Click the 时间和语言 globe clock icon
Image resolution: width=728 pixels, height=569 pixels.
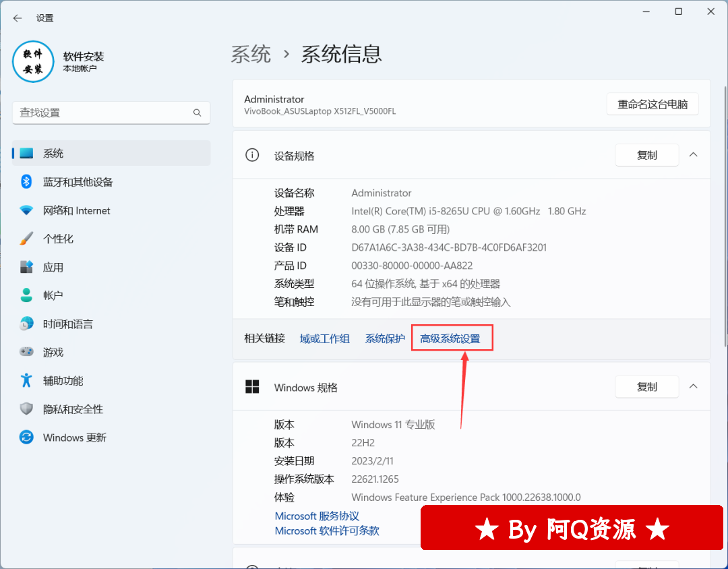pyautogui.click(x=26, y=324)
